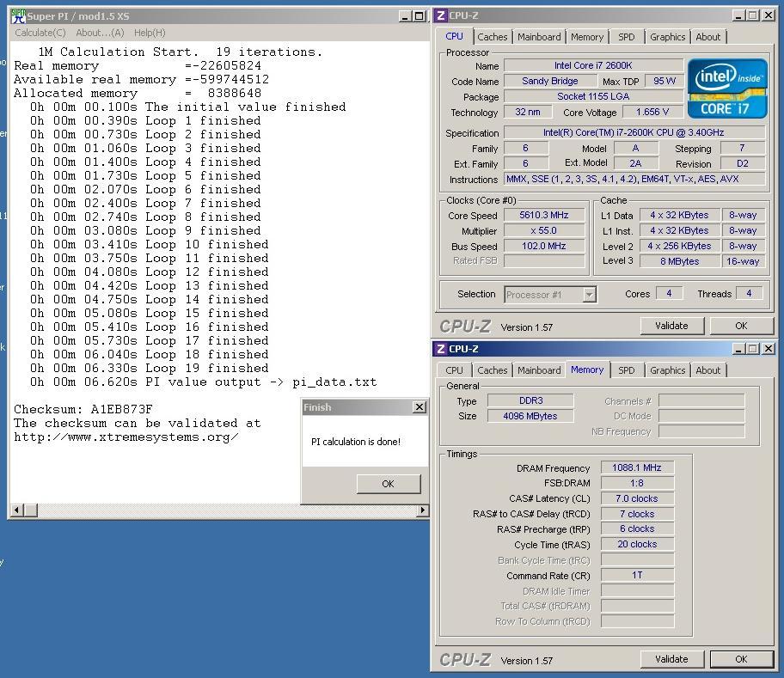Viewport: 784px width, 678px height.
Task: Click the 'PI calculation is done!' message
Action: pos(356,442)
